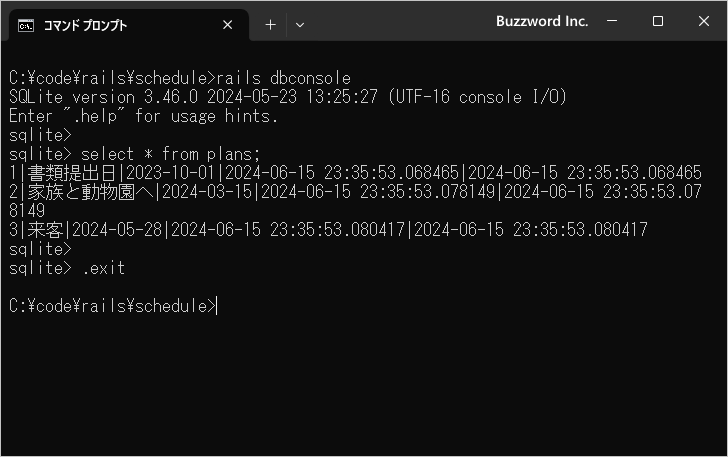Close the terminal window
Image resolution: width=728 pixels, height=457 pixels.
tap(703, 21)
